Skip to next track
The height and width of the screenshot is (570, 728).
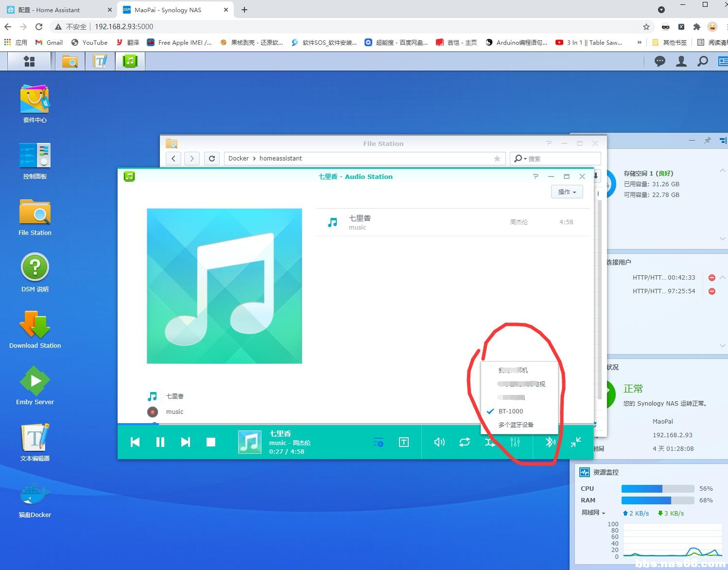[x=186, y=442]
